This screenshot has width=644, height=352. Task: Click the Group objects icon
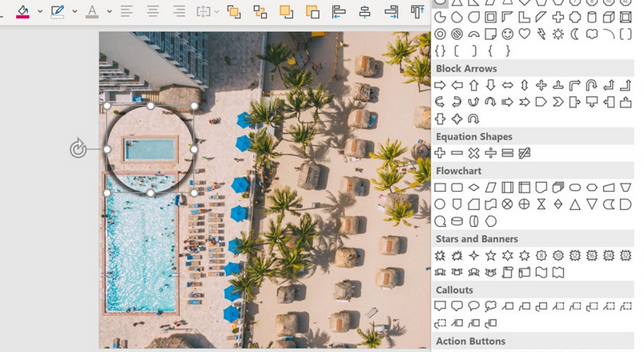click(234, 12)
